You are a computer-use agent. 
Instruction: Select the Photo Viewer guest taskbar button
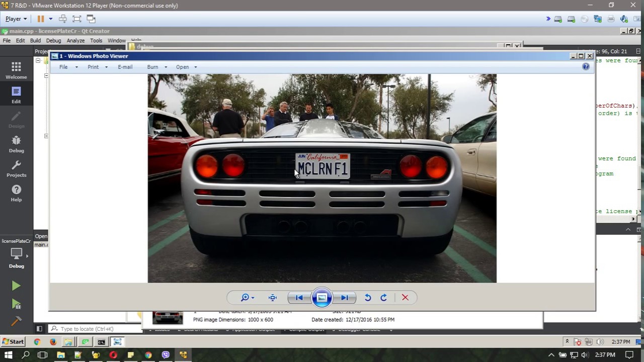coord(117,342)
